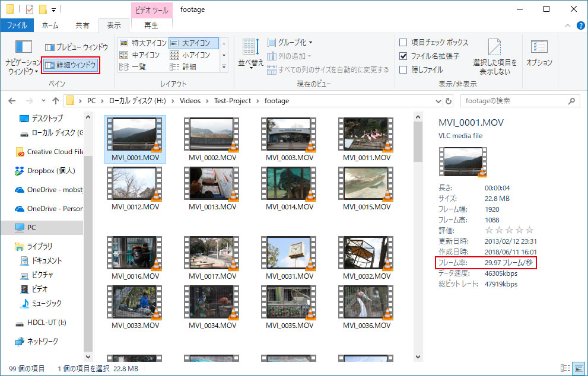Open Music (ミュージック) library

[40, 303]
